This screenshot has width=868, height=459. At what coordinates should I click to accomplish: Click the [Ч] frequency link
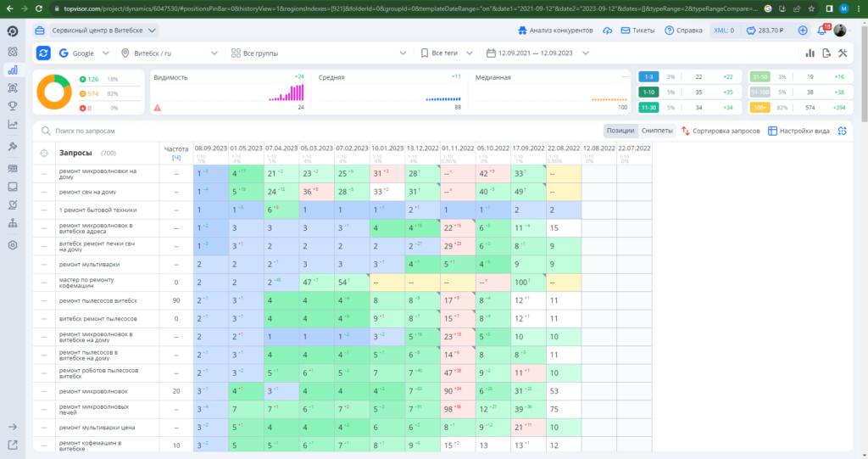(x=176, y=158)
